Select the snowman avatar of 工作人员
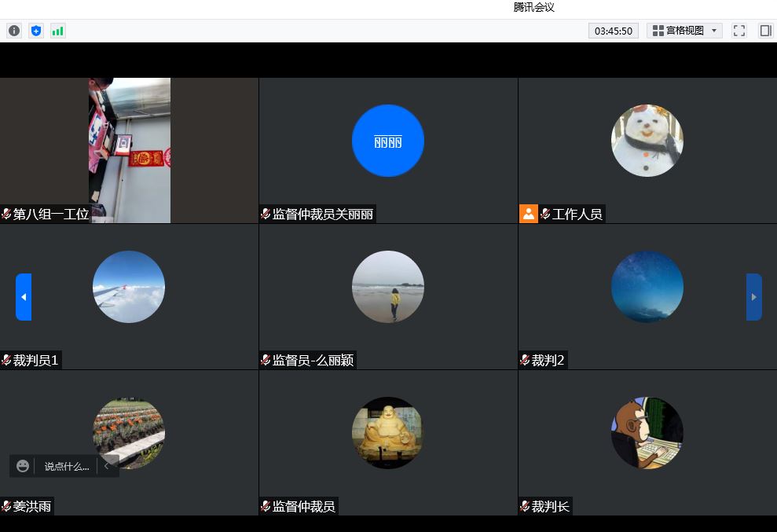The height and width of the screenshot is (532, 777). pyautogui.click(x=647, y=141)
